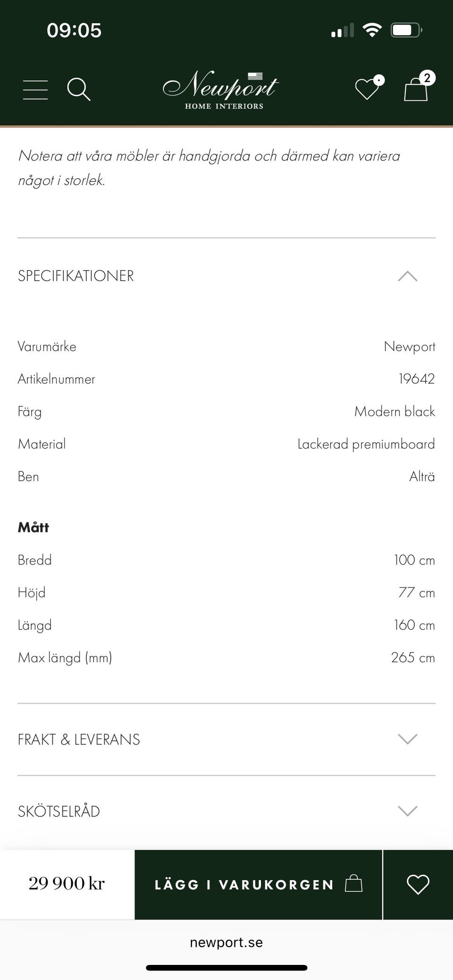Tap the newport.se address bar
Image resolution: width=453 pixels, height=980 pixels.
(226, 942)
